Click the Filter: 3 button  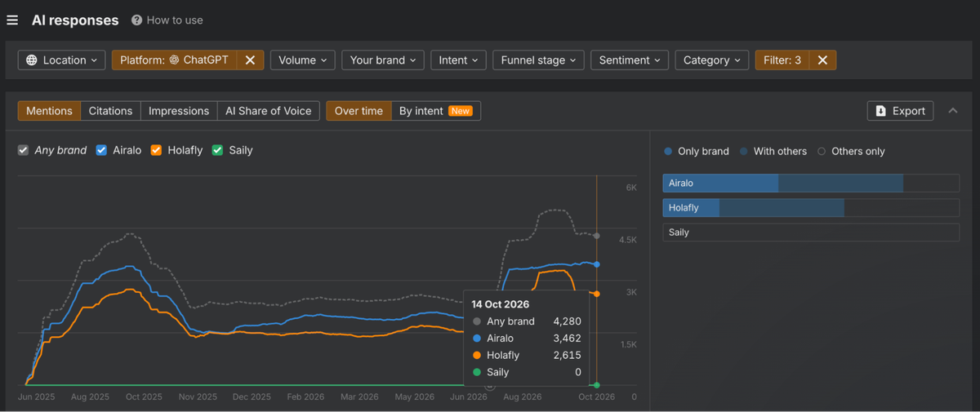[x=782, y=60]
